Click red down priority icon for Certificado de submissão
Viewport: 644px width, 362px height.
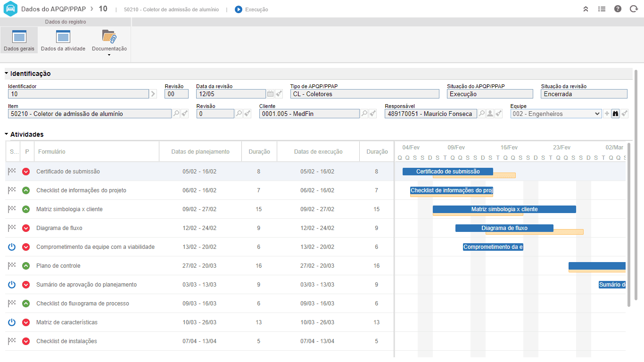click(26, 172)
